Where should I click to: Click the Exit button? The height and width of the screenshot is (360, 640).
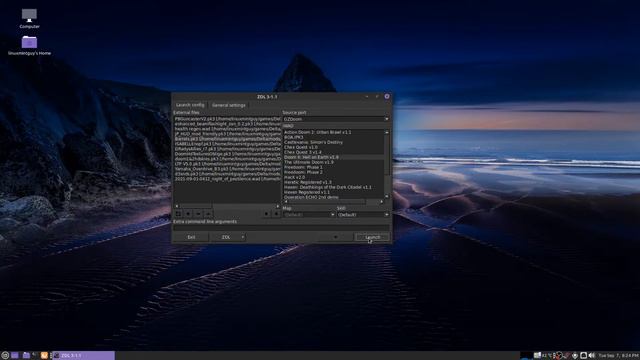pos(191,237)
